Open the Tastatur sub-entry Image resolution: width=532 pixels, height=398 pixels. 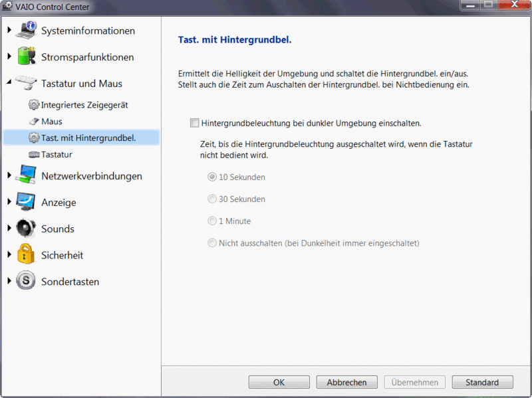pos(57,155)
